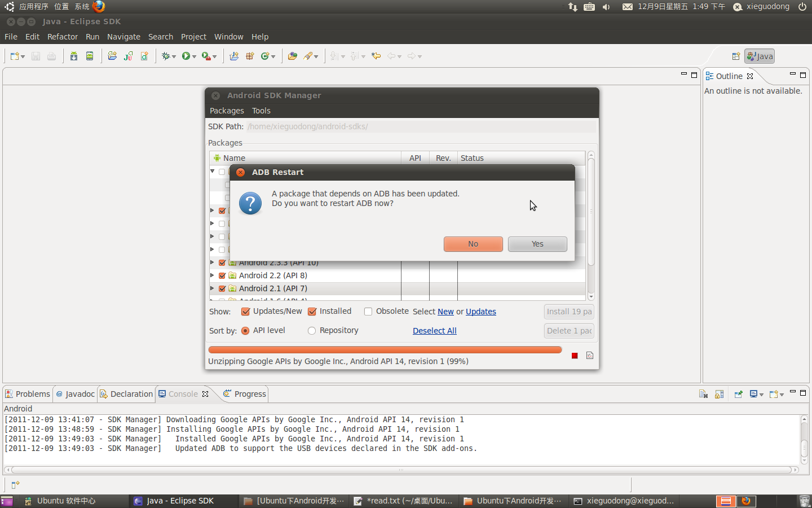Switch to the Javadoc tab
This screenshot has height=508, width=812.
75,394
